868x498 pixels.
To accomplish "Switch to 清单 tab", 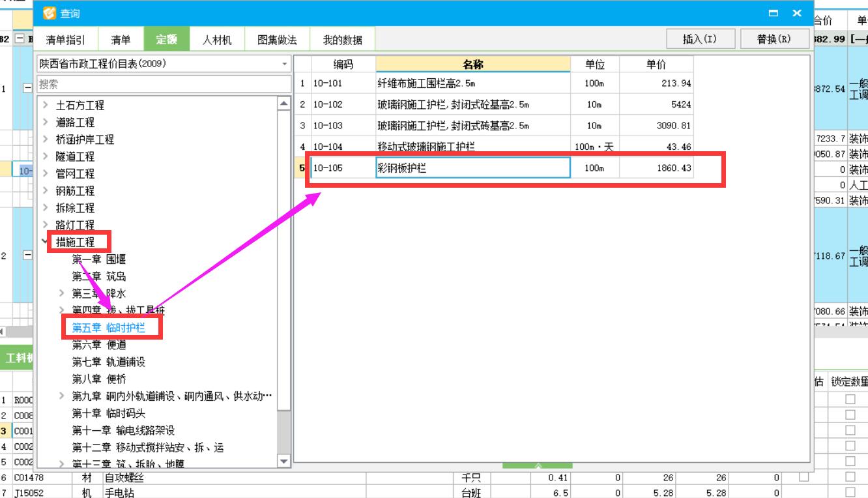I will point(121,40).
